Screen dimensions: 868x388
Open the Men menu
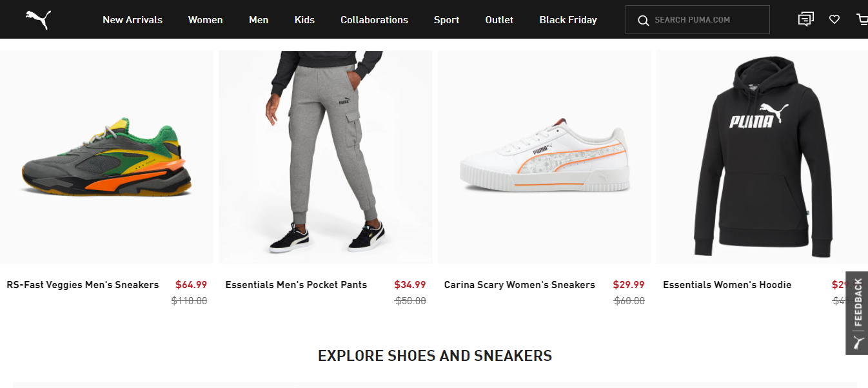pos(259,20)
